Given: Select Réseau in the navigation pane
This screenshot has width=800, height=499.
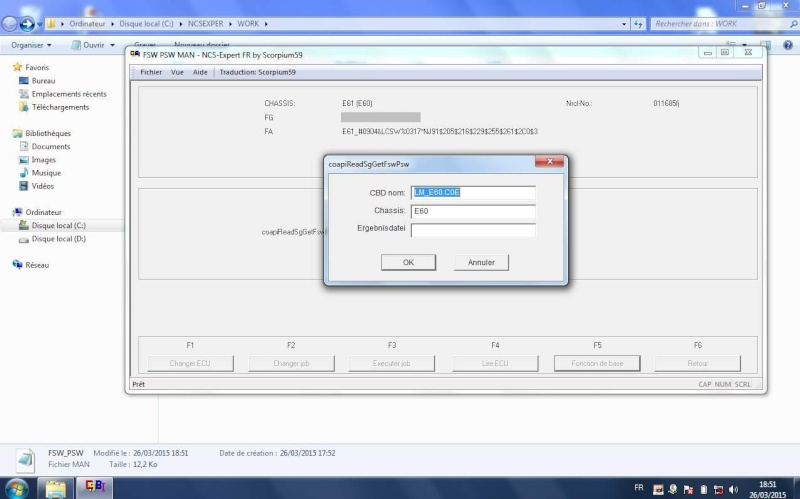Looking at the screenshot, I should (31, 265).
